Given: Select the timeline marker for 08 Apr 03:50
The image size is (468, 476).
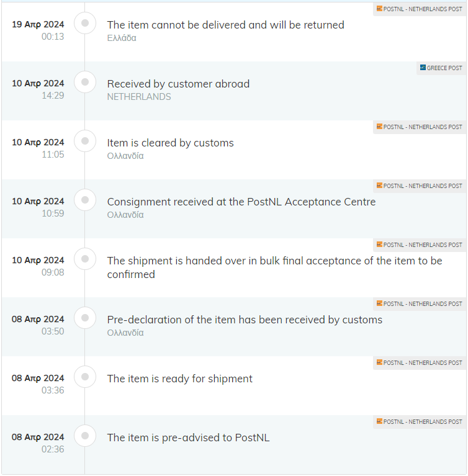Looking at the screenshot, I should click(x=85, y=318).
